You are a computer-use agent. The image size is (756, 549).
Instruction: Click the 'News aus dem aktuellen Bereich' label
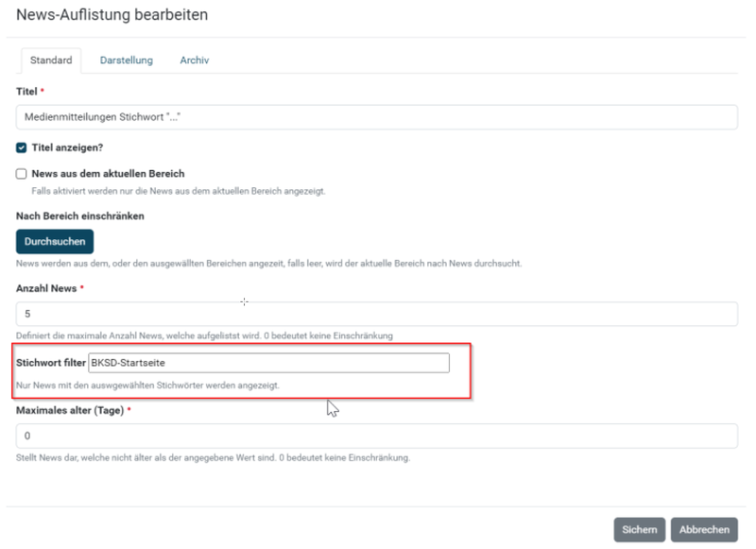coord(108,174)
